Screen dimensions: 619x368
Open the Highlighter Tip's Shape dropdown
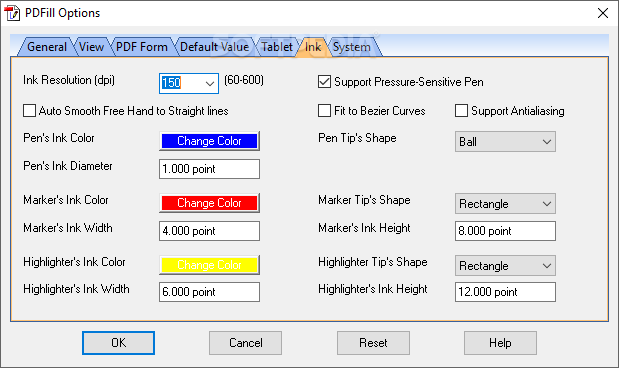(505, 266)
